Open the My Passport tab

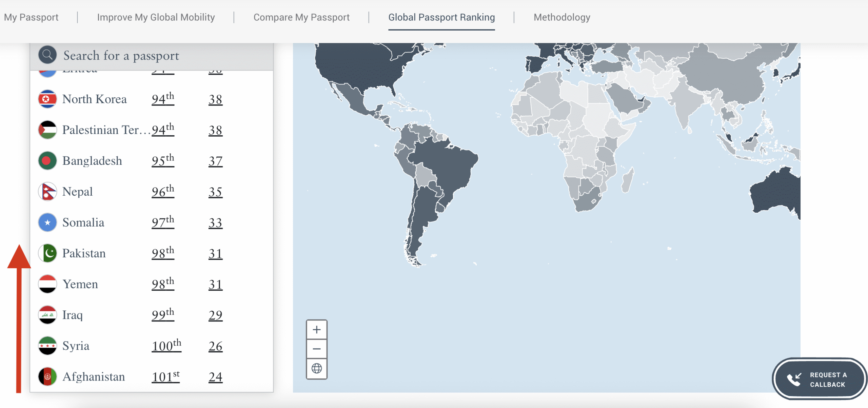pyautogui.click(x=31, y=17)
